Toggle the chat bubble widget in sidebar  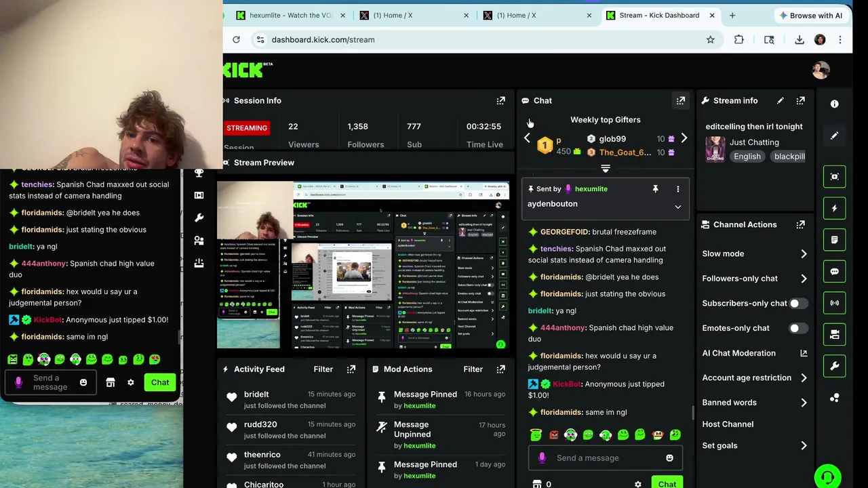pos(834,271)
